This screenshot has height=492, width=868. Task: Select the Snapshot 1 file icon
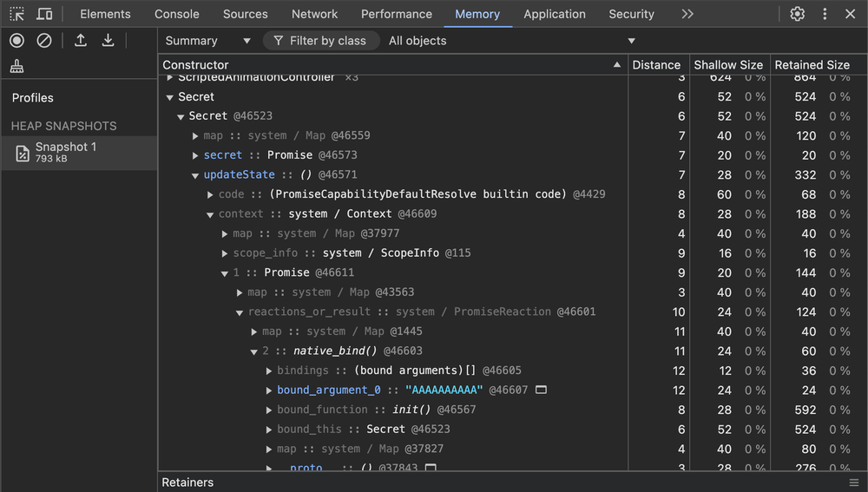point(23,153)
